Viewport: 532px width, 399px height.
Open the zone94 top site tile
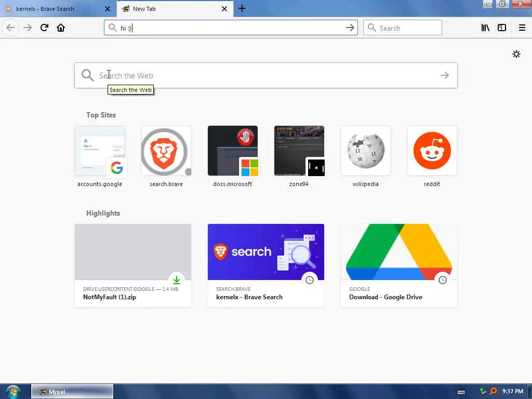tap(299, 157)
